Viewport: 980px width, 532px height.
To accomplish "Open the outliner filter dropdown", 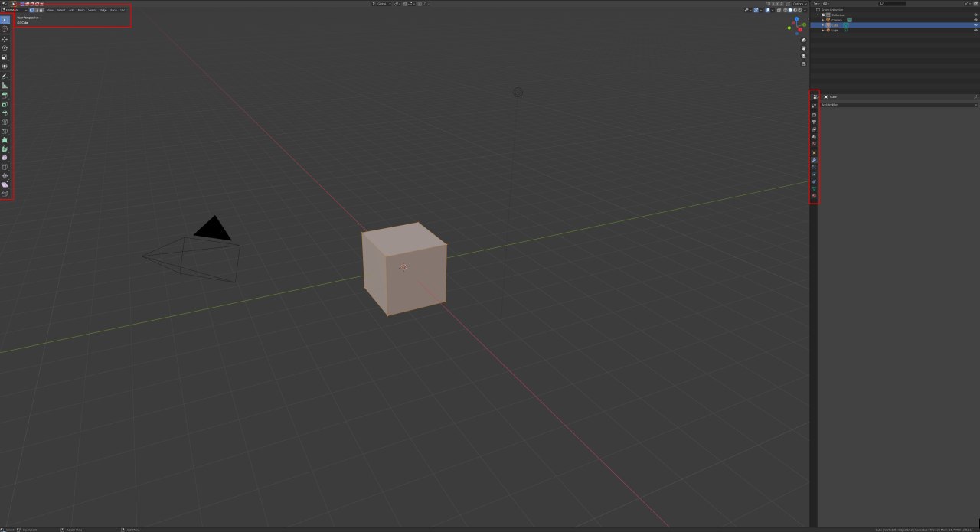I will (x=967, y=3).
